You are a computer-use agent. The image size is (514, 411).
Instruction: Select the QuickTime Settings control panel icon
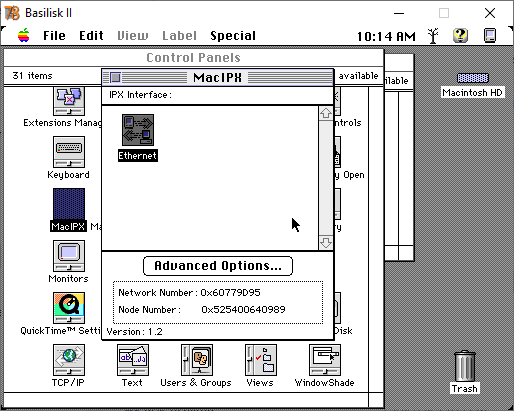tap(69, 308)
